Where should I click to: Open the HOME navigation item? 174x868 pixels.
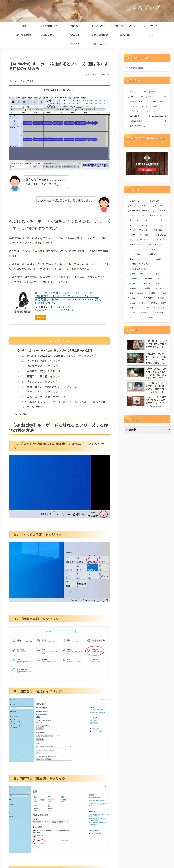23,26
